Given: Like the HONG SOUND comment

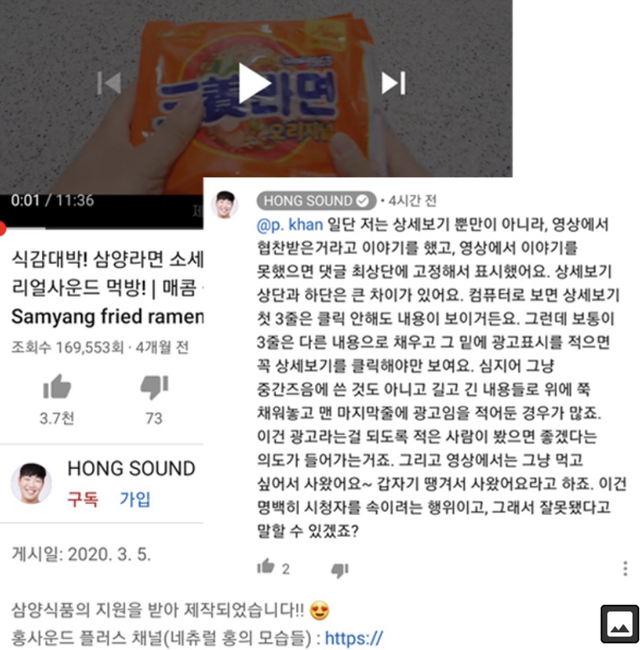Looking at the screenshot, I should click(x=266, y=566).
